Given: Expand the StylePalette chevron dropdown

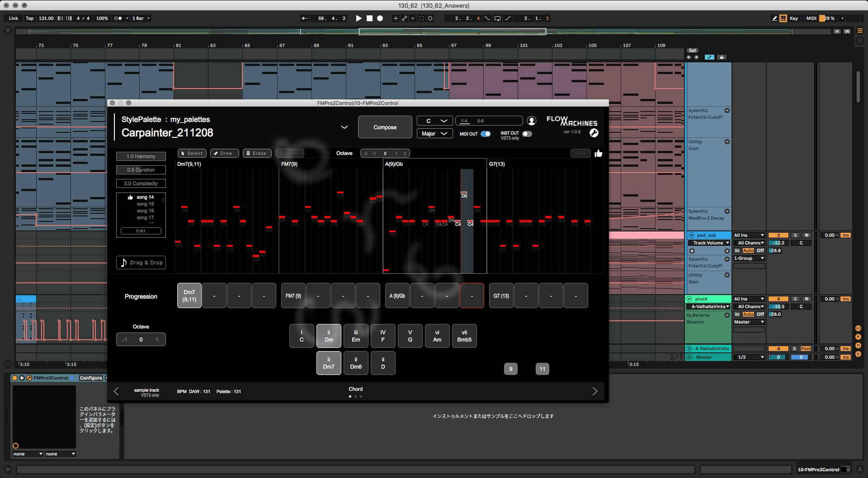Looking at the screenshot, I should 344,127.
